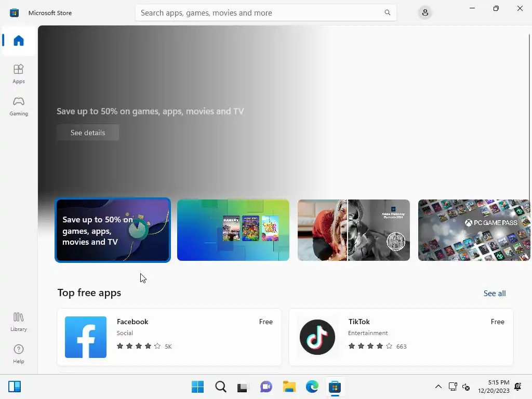Open taskbar Search
The height and width of the screenshot is (399, 532).
220,387
